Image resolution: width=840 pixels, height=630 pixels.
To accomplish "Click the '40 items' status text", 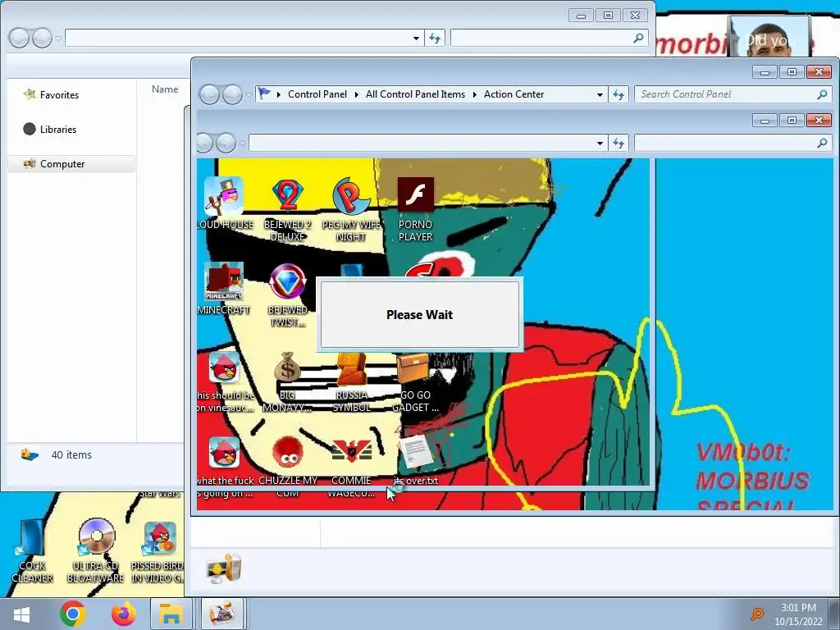I will tap(71, 454).
